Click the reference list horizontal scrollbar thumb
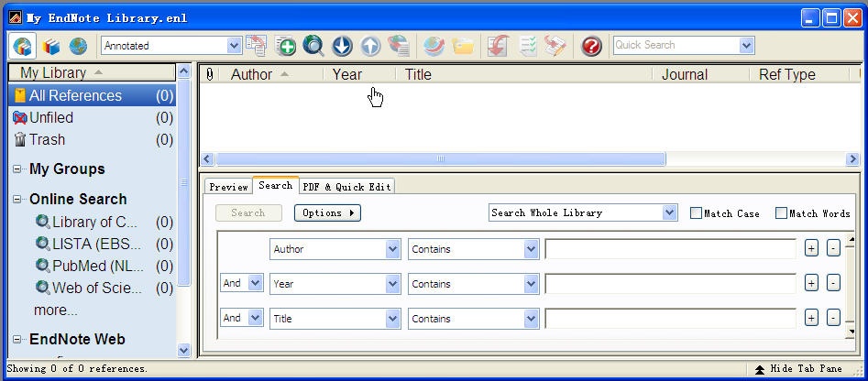The height and width of the screenshot is (381, 868). (x=441, y=159)
